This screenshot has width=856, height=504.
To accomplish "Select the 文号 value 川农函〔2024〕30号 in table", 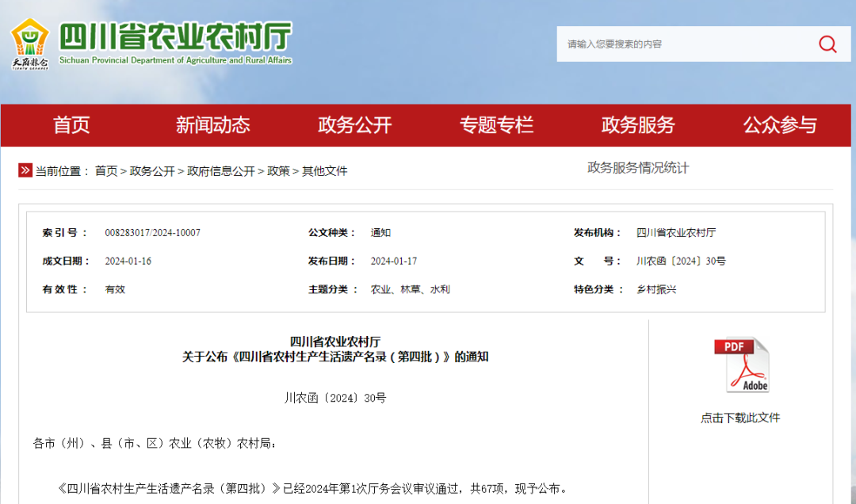I will pos(681,261).
